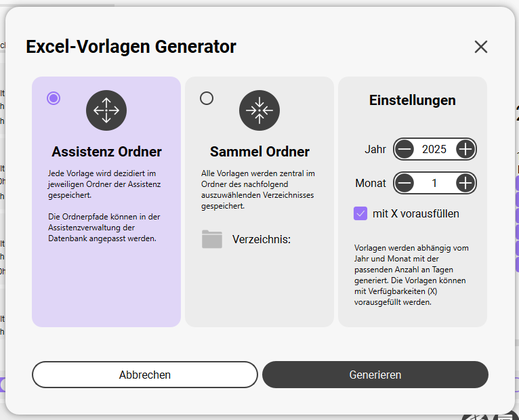Viewport: 519px width, 420px height.
Task: Close the Excel-Vorlagen Generator dialog
Action: (x=481, y=47)
